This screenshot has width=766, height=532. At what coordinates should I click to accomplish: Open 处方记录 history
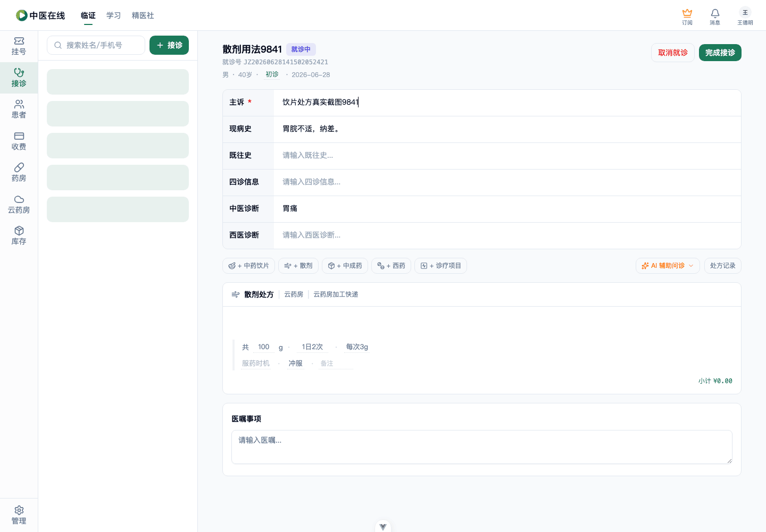[x=722, y=266]
